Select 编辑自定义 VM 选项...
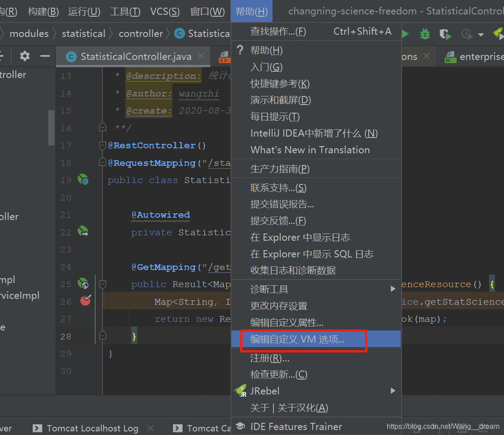Viewport: 504px width, 435px height. (x=316, y=339)
